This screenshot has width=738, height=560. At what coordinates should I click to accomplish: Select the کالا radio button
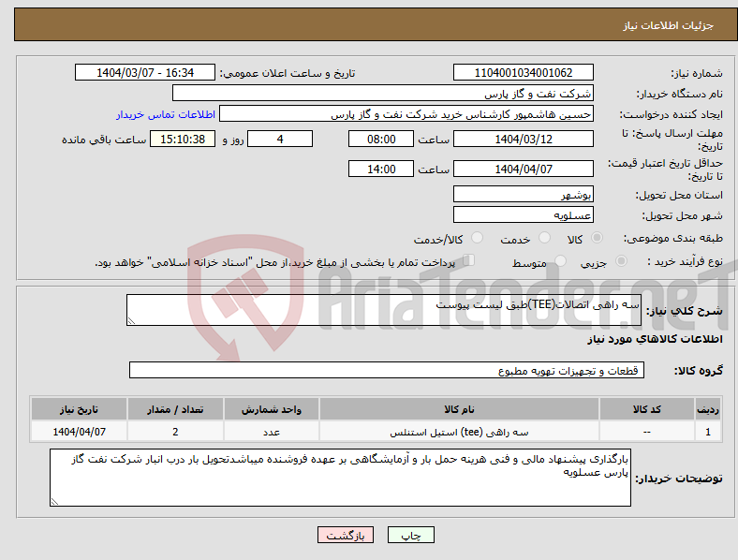597,238
